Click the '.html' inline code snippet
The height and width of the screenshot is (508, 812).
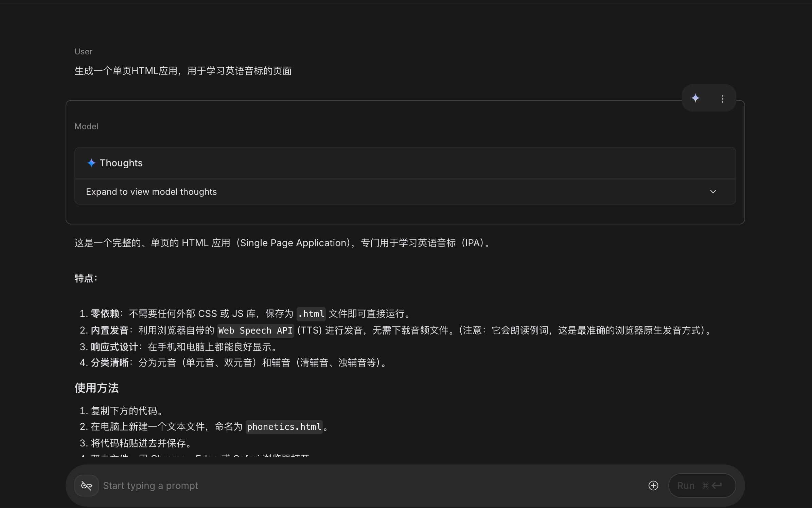click(311, 314)
